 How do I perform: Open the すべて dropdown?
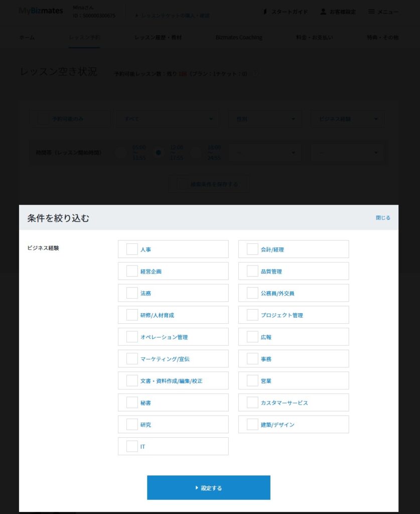pyautogui.click(x=168, y=119)
